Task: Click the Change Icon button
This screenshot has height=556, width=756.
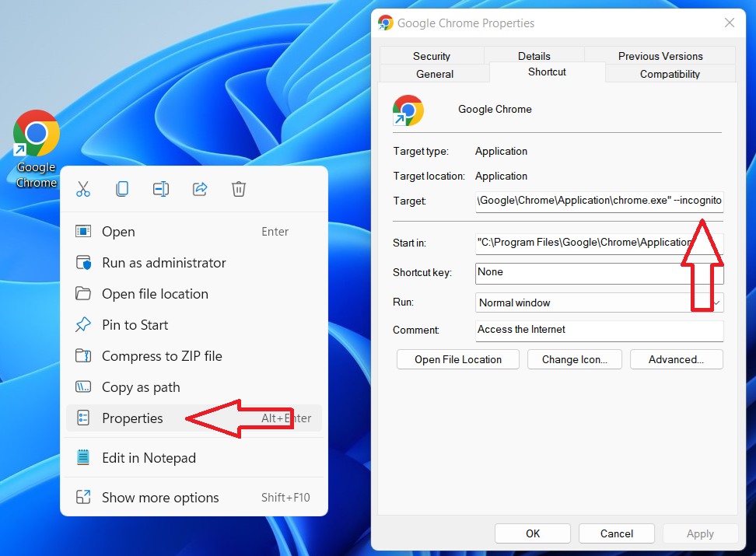Action: point(575,359)
